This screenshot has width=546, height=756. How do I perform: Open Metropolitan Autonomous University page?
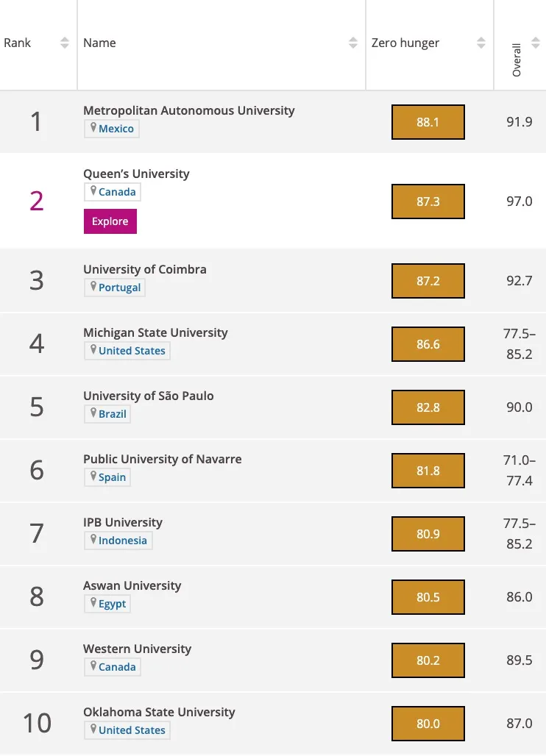[188, 110]
